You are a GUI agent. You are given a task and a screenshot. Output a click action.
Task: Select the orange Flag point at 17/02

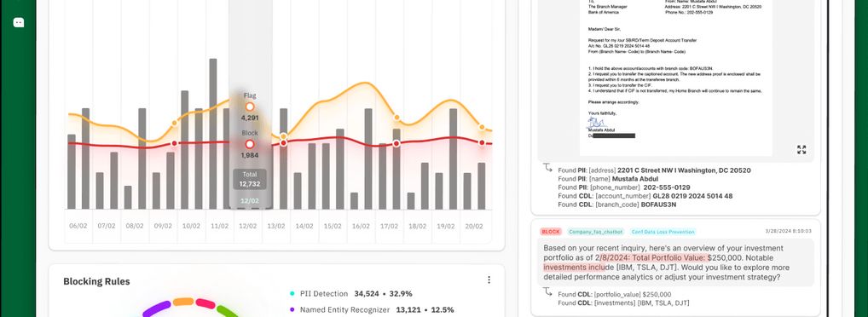pos(396,118)
